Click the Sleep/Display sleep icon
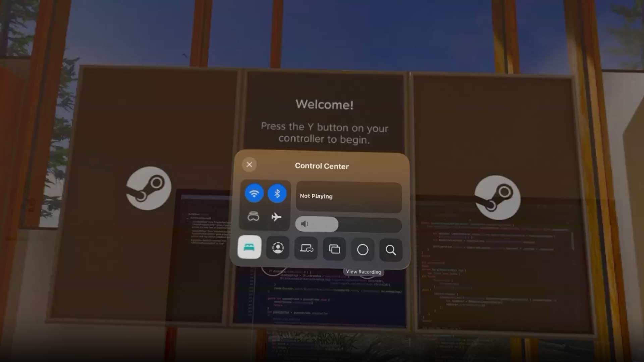644x362 pixels. click(x=249, y=248)
